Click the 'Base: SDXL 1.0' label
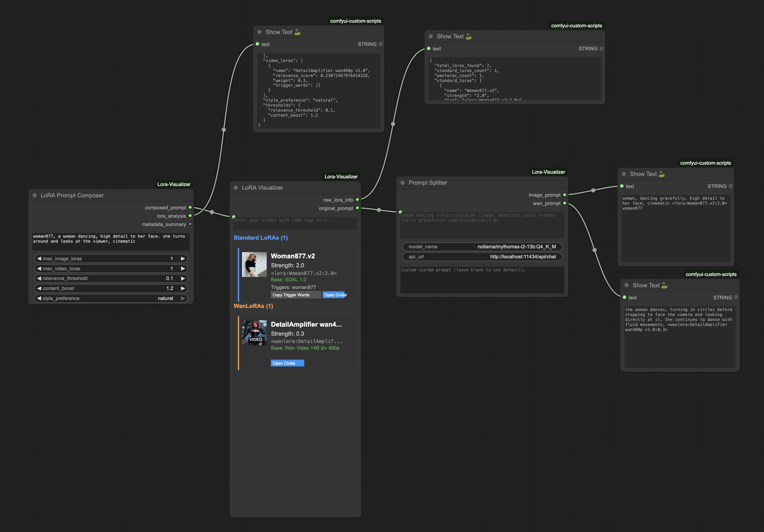 [288, 280]
